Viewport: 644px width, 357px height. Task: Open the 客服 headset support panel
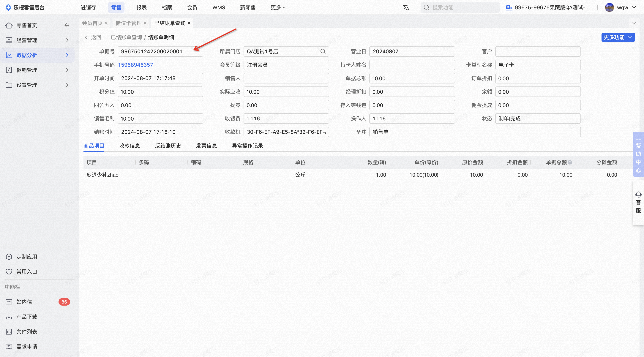638,203
